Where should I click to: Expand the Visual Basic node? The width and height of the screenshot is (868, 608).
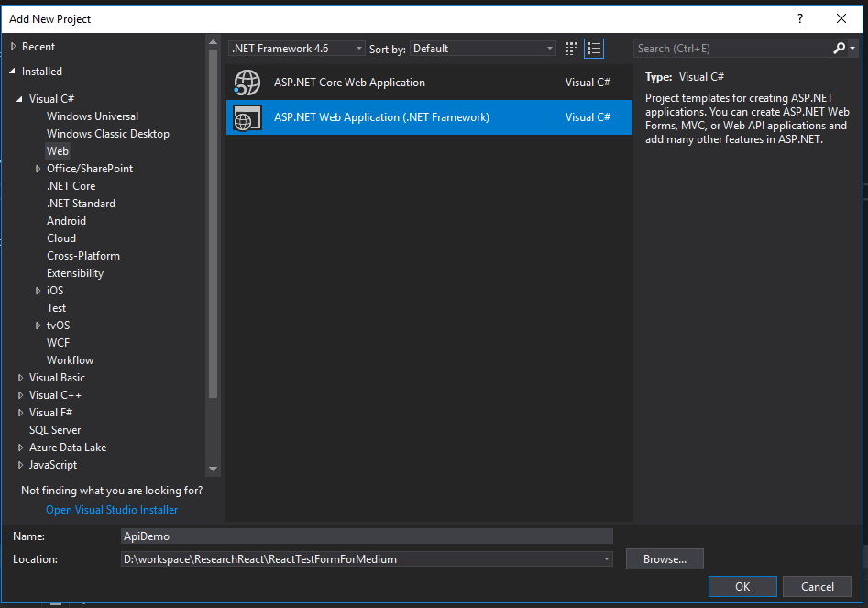pyautogui.click(x=20, y=378)
